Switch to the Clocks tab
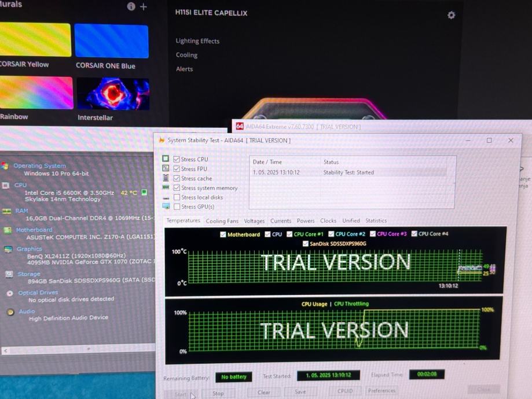This screenshot has width=532, height=399. [x=328, y=220]
